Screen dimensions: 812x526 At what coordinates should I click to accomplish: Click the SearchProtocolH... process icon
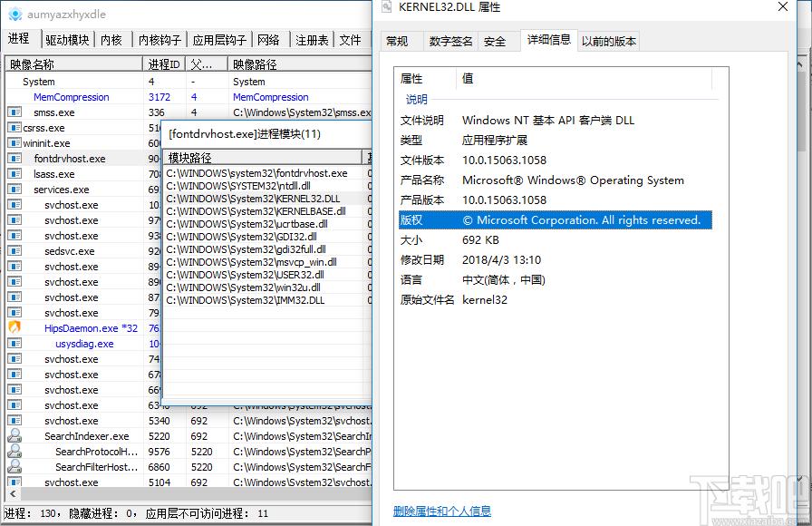coord(14,451)
